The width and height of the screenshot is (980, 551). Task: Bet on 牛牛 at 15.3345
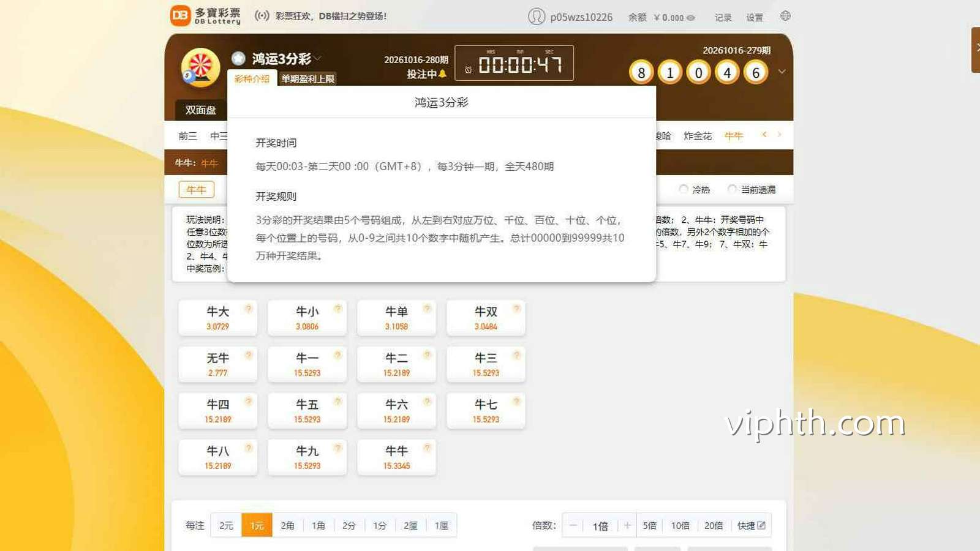point(396,457)
